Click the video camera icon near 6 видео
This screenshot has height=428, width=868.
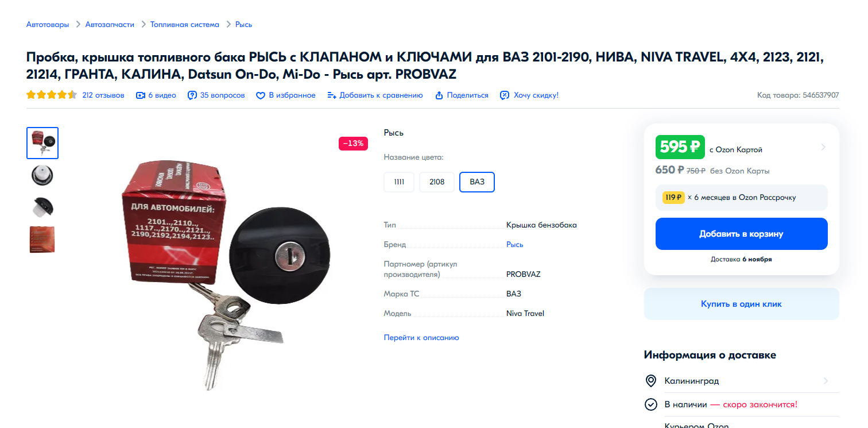[x=140, y=95]
